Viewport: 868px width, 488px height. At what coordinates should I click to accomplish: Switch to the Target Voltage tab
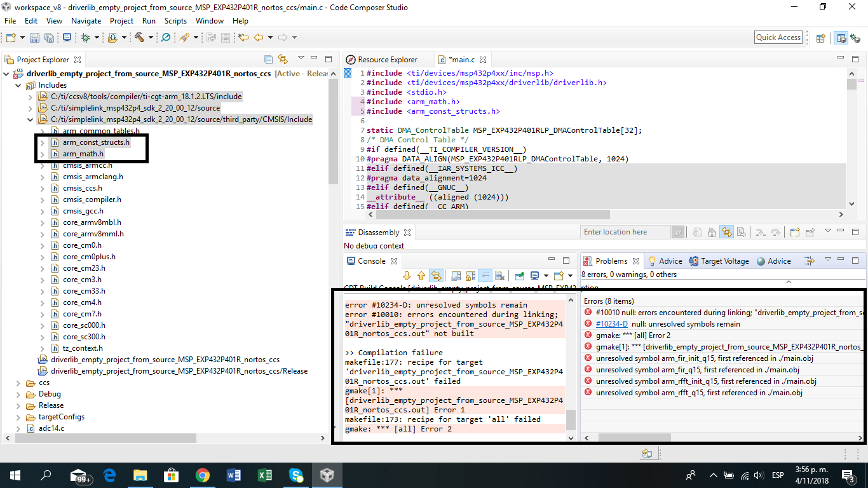718,261
